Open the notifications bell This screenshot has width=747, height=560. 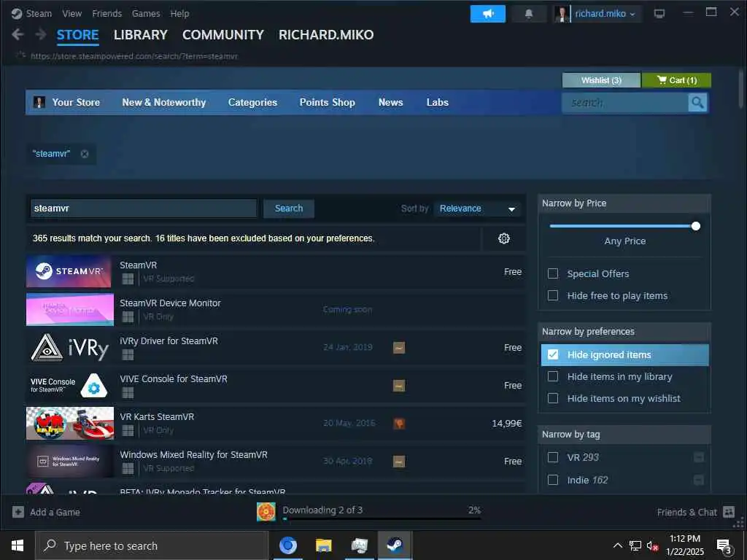528,14
